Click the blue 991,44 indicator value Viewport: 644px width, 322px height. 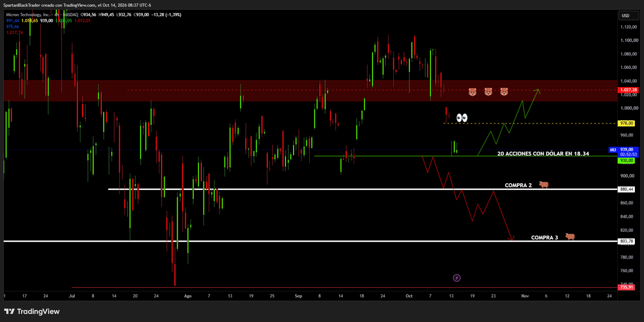click(12, 20)
